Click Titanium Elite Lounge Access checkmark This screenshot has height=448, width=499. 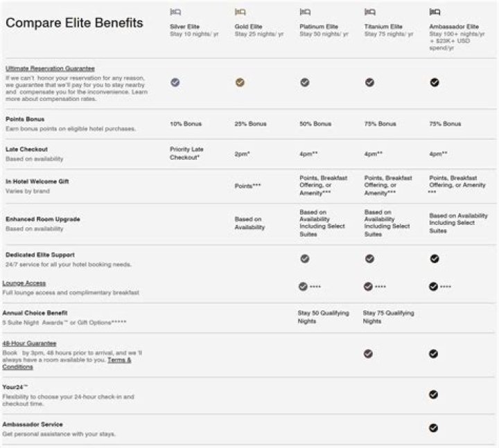pyautogui.click(x=368, y=286)
